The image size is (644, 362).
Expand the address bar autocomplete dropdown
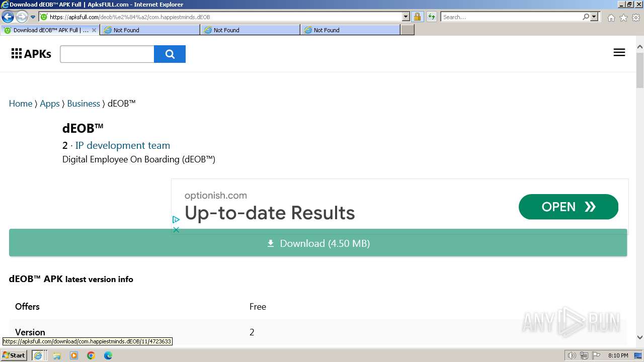[x=406, y=17]
